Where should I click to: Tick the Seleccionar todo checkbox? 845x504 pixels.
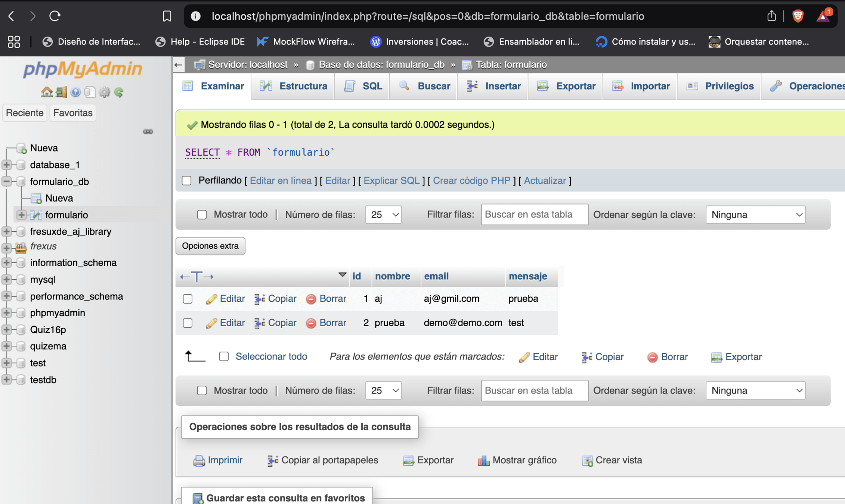click(x=224, y=357)
